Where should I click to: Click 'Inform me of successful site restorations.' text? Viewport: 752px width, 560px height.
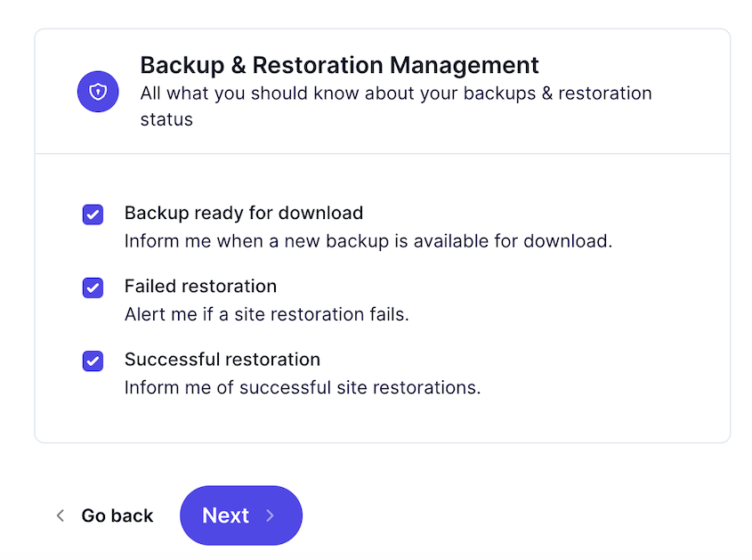tap(303, 387)
